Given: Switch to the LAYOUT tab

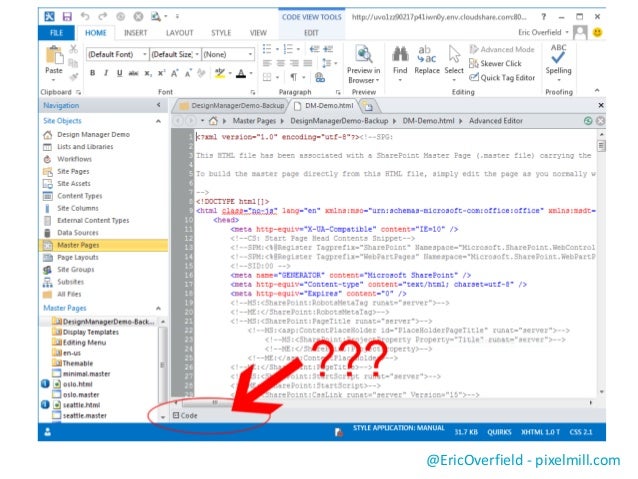Looking at the screenshot, I should coord(179,33).
